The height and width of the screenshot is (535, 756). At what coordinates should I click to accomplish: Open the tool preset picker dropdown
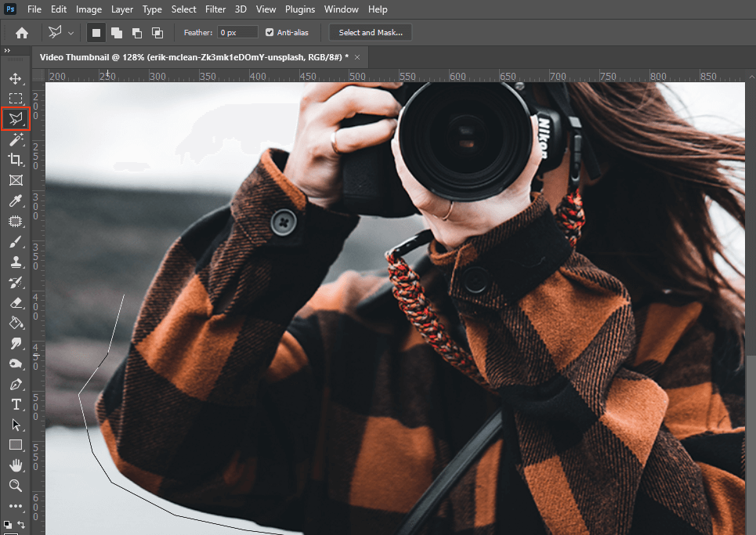pyautogui.click(x=71, y=33)
